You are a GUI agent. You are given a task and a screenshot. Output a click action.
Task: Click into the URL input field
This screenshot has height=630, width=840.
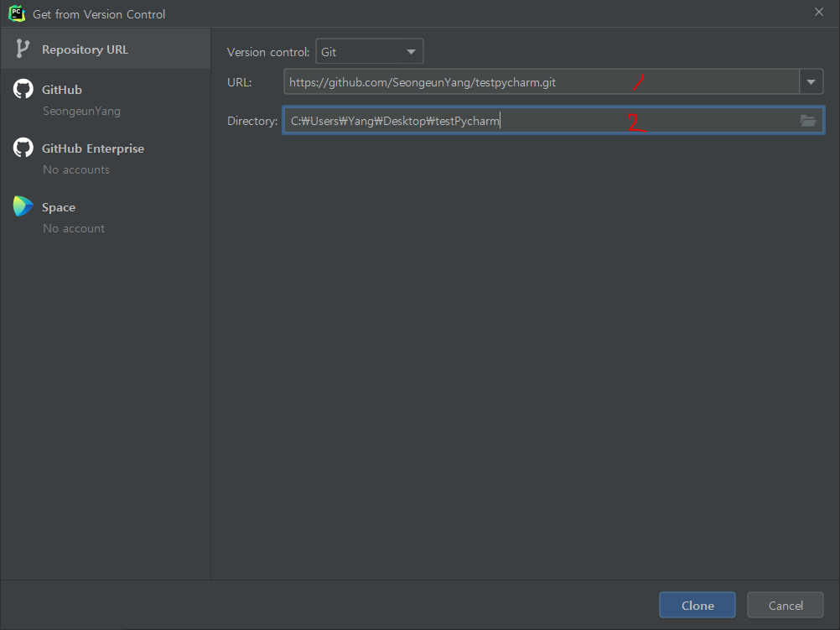541,82
